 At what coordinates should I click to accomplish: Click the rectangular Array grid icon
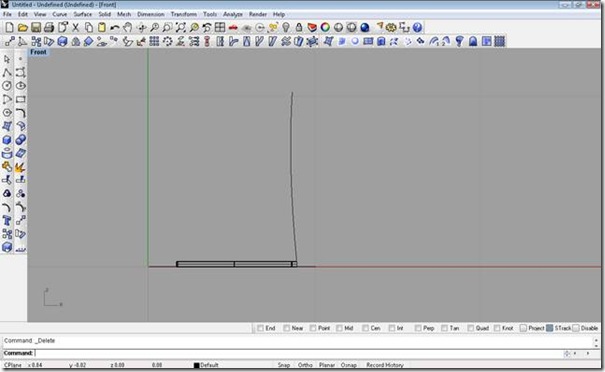pos(154,41)
